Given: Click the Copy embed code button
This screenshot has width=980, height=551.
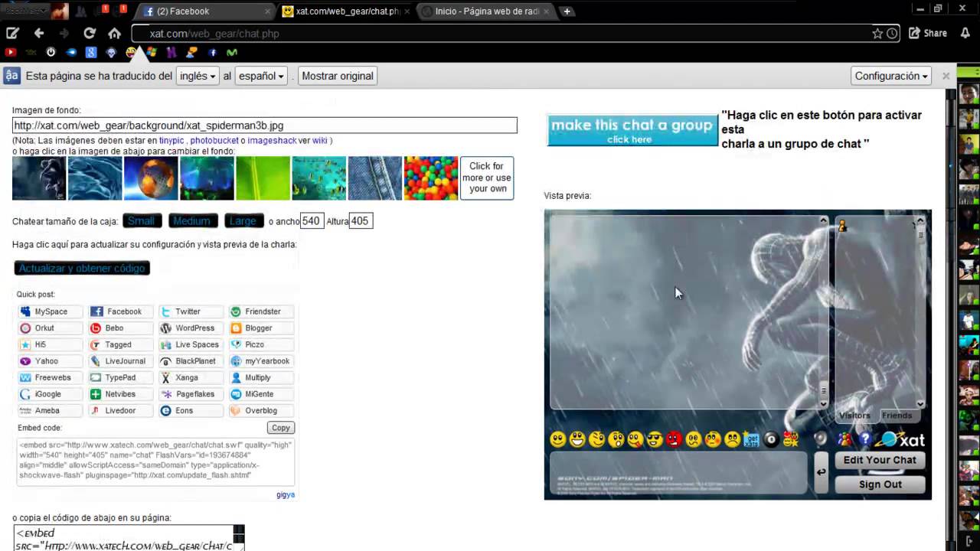Looking at the screenshot, I should point(280,428).
